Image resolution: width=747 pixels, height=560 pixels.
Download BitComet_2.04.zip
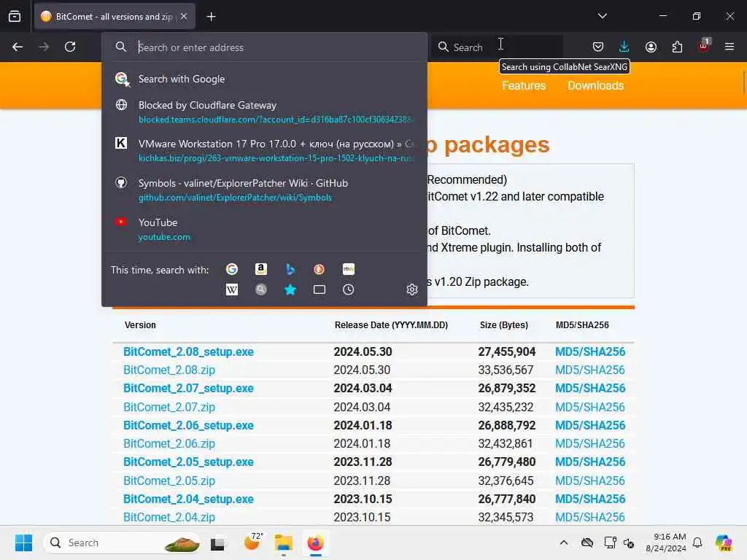coord(169,517)
